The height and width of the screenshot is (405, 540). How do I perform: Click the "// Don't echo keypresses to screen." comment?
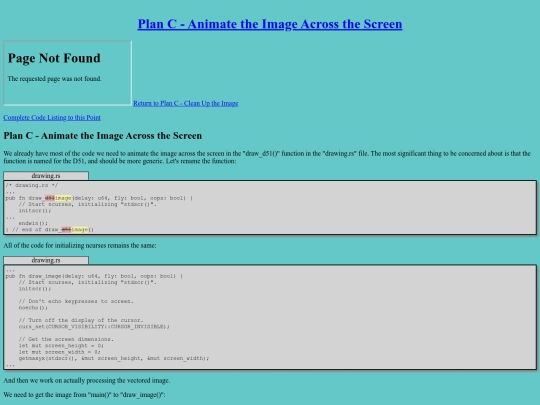coord(76,301)
